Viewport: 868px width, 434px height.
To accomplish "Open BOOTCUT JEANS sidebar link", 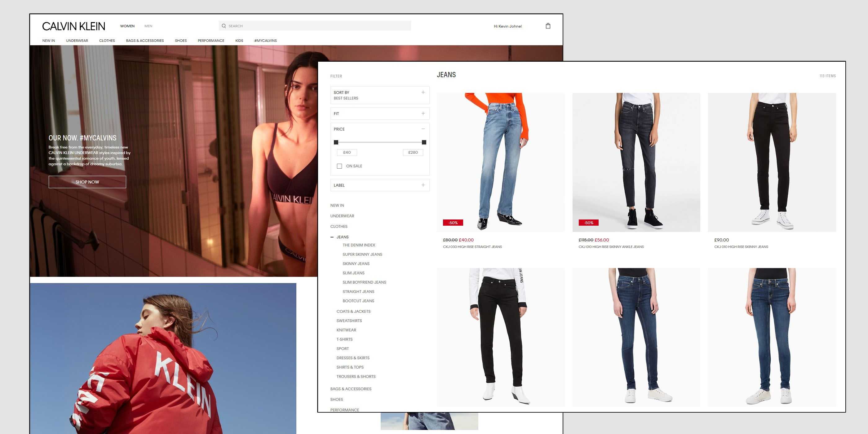I will pos(358,301).
